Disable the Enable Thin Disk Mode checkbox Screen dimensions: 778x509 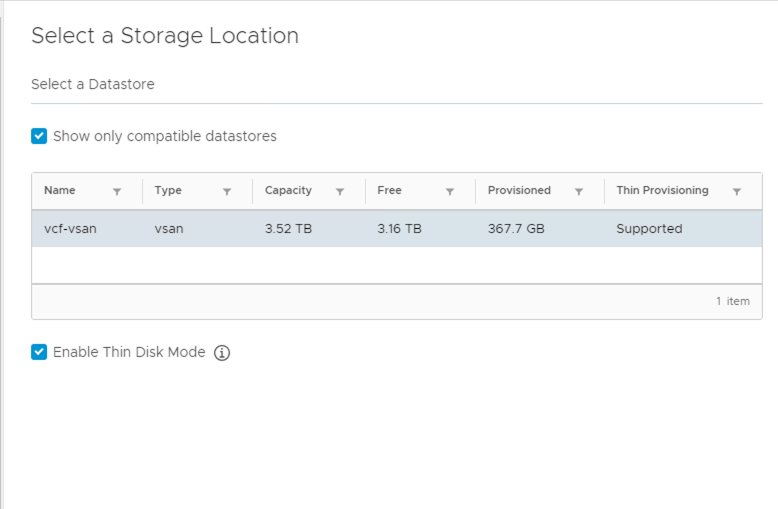pos(39,352)
